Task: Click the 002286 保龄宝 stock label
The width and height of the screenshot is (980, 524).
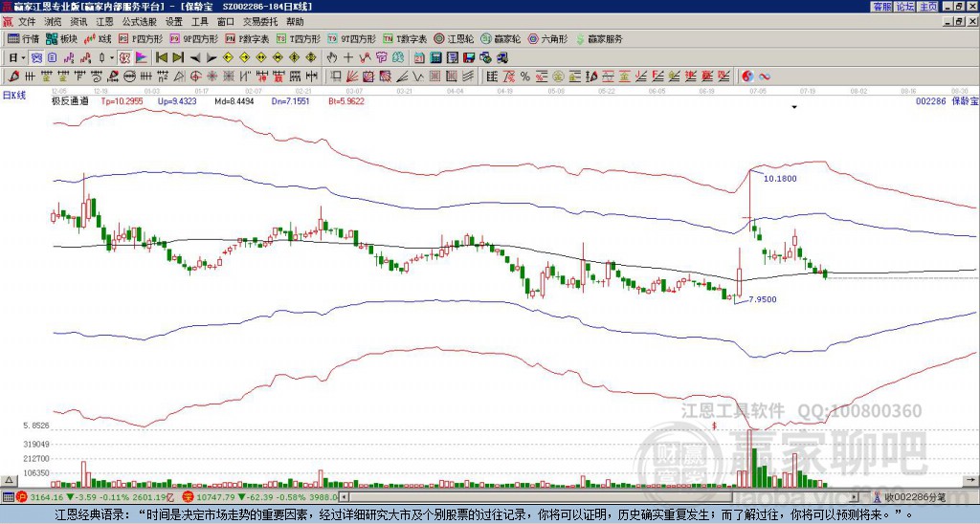Action: (x=947, y=100)
